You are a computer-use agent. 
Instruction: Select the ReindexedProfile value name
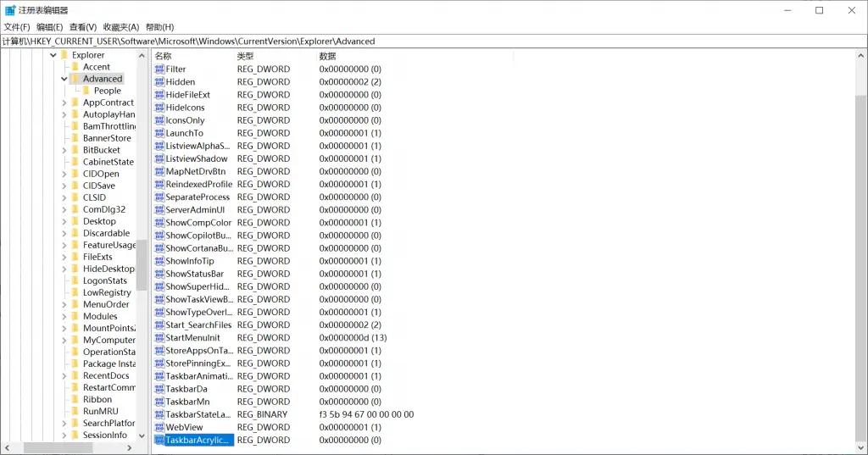point(198,185)
